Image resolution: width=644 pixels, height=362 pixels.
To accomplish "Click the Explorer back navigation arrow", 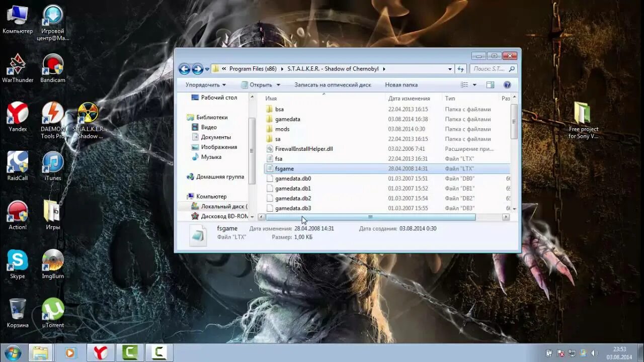I will click(x=185, y=69).
